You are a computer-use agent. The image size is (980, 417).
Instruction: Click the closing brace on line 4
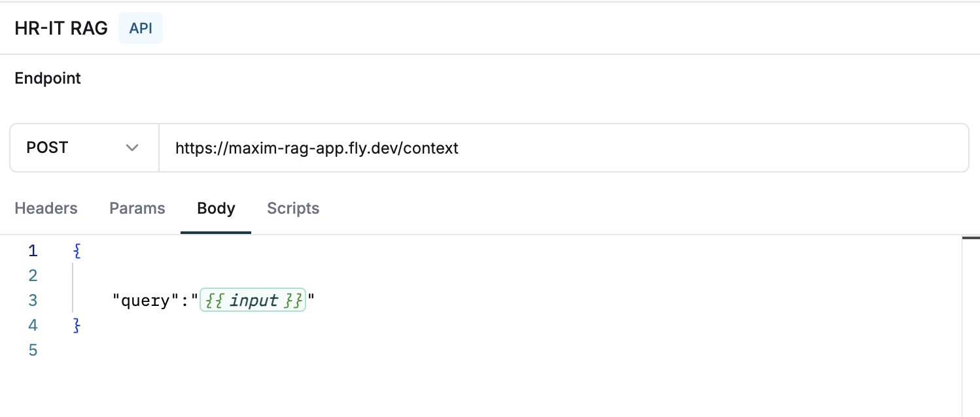click(x=77, y=325)
